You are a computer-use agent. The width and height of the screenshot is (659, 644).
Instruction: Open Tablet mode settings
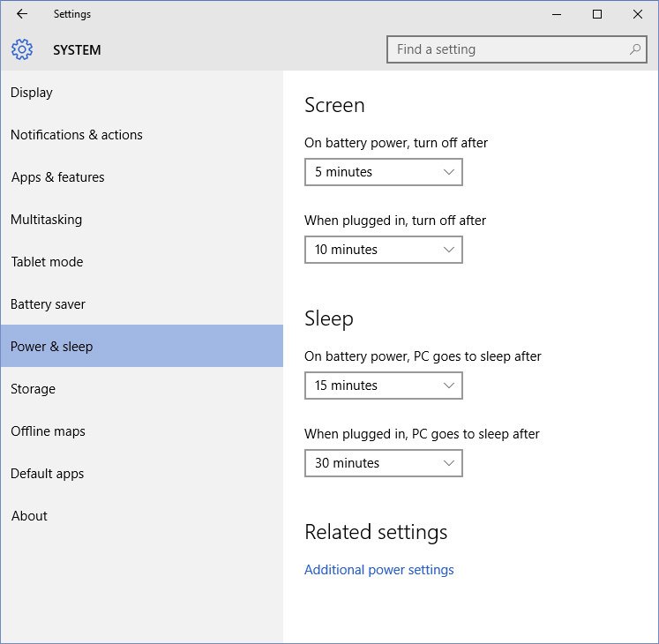click(x=47, y=262)
